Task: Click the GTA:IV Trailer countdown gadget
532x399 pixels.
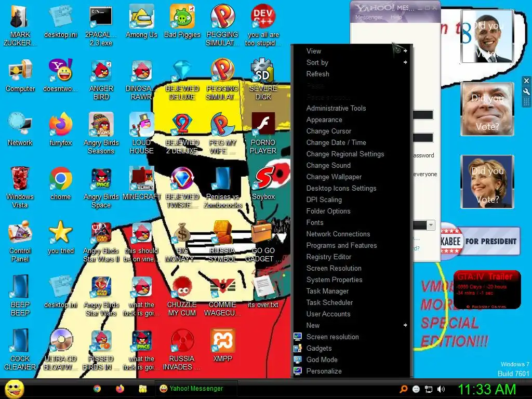Action: point(487,290)
